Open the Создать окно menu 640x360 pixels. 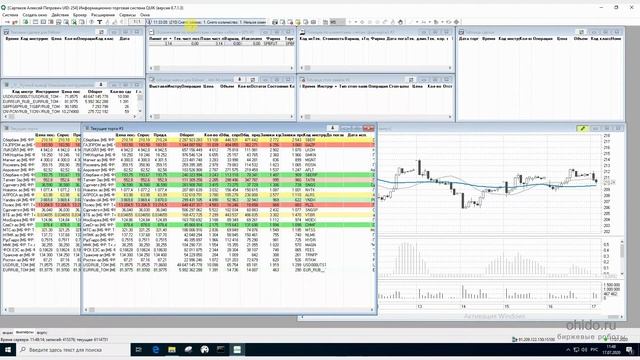[35, 15]
